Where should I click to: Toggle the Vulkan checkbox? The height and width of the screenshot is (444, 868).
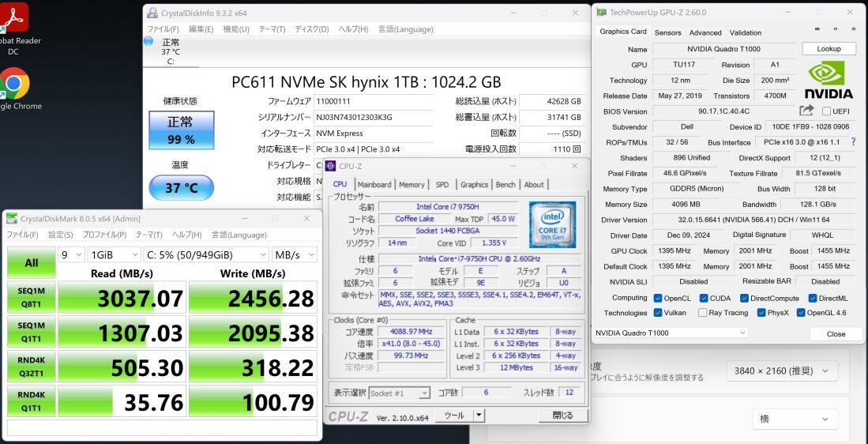coord(658,313)
